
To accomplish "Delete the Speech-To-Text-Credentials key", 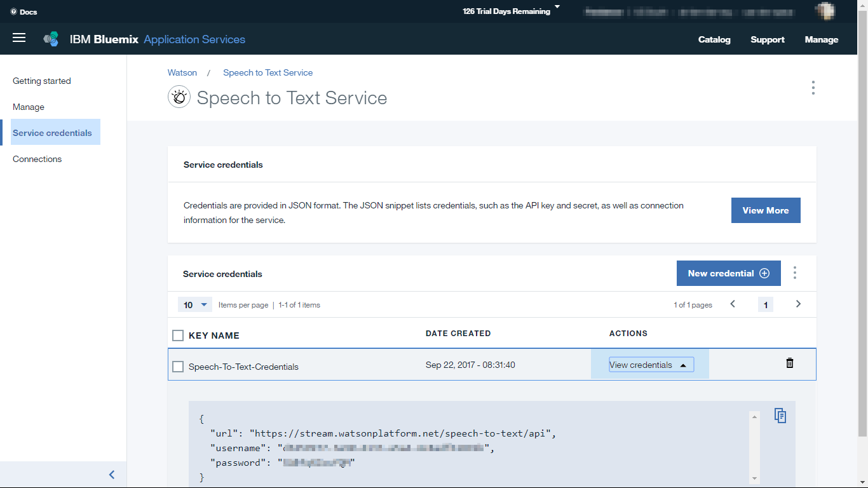I will (x=790, y=363).
